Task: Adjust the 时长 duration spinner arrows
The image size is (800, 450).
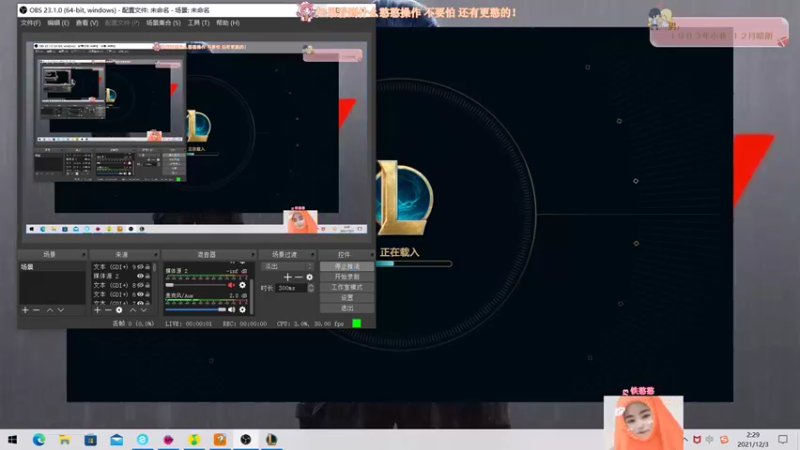Action: point(311,288)
